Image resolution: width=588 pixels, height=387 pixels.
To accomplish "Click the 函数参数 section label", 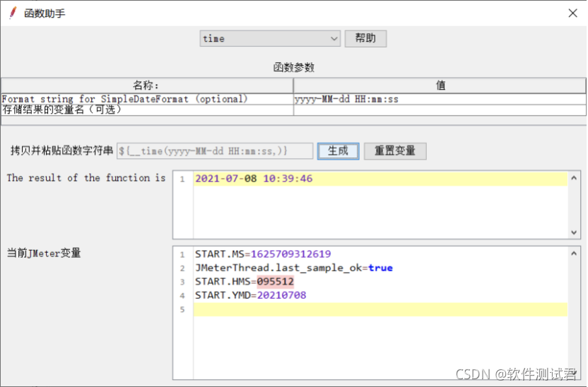I will (x=293, y=67).
